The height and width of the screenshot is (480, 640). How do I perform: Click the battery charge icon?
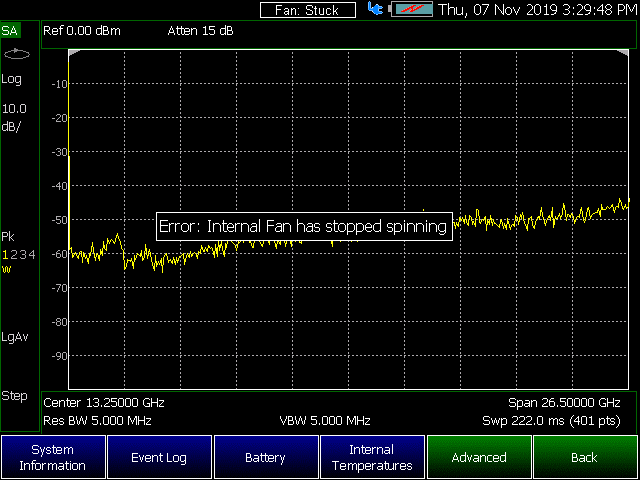(x=412, y=9)
